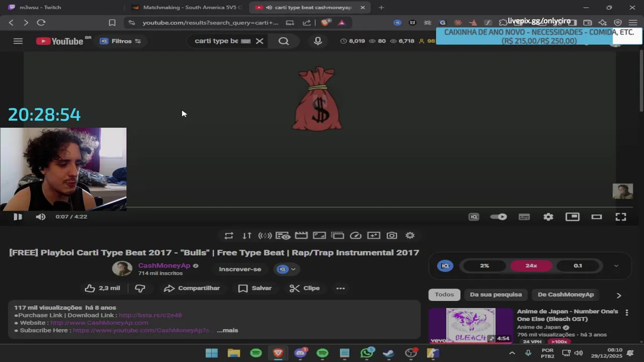Dislike the video

click(x=140, y=288)
